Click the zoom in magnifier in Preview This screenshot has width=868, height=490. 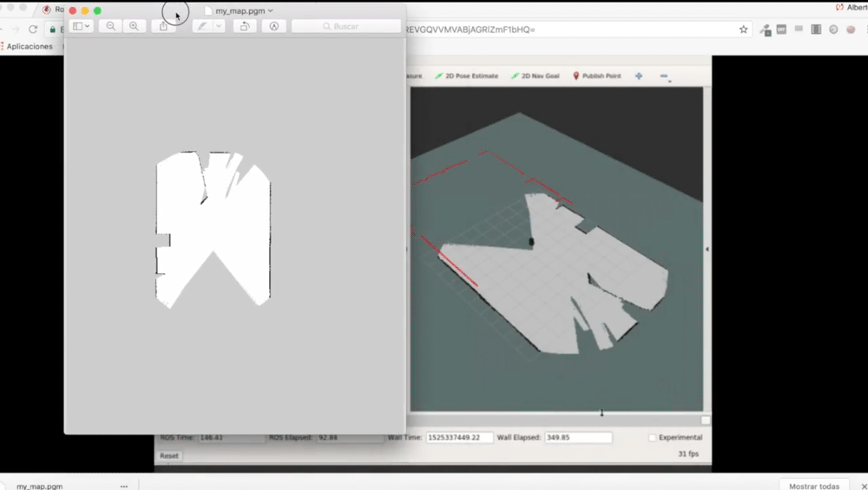tap(134, 27)
